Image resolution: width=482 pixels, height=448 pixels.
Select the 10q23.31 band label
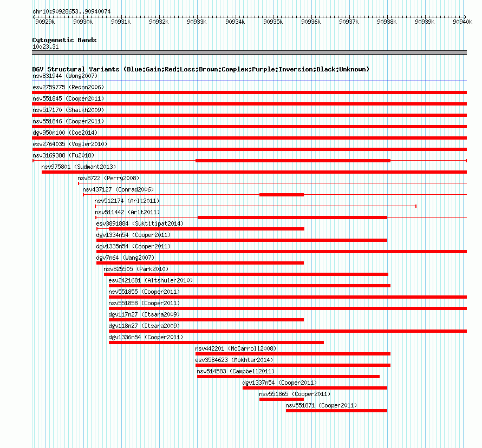(x=45, y=47)
